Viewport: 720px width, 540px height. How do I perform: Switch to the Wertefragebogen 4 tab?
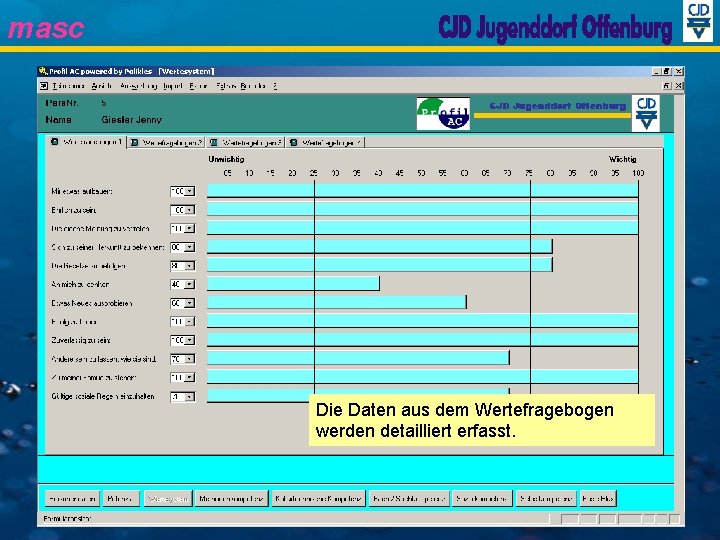coord(326,143)
